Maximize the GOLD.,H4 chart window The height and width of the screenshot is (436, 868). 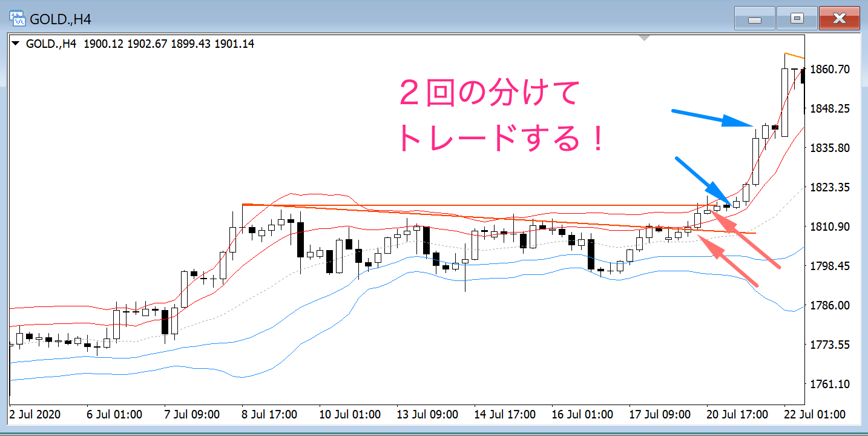point(797,19)
